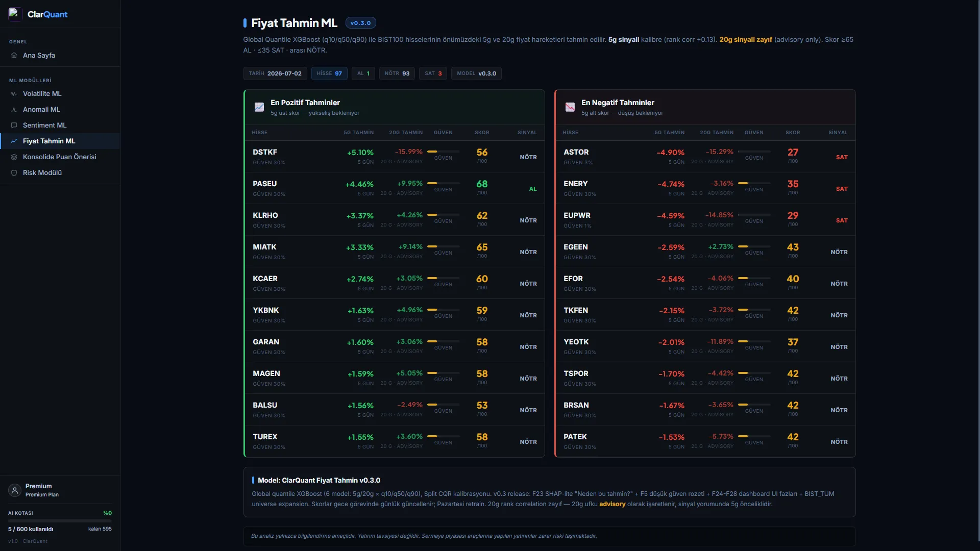Select the HİSSE 97 filter chip

tap(329, 73)
